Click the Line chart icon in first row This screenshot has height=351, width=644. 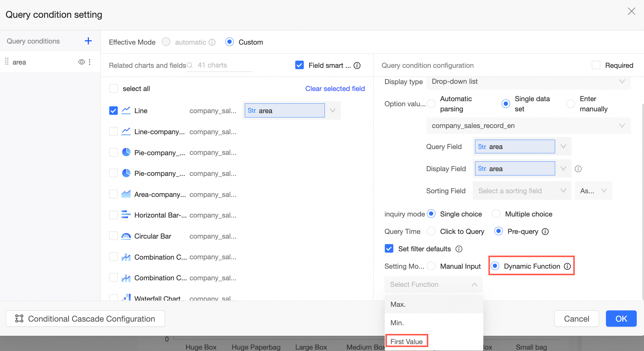tap(126, 111)
